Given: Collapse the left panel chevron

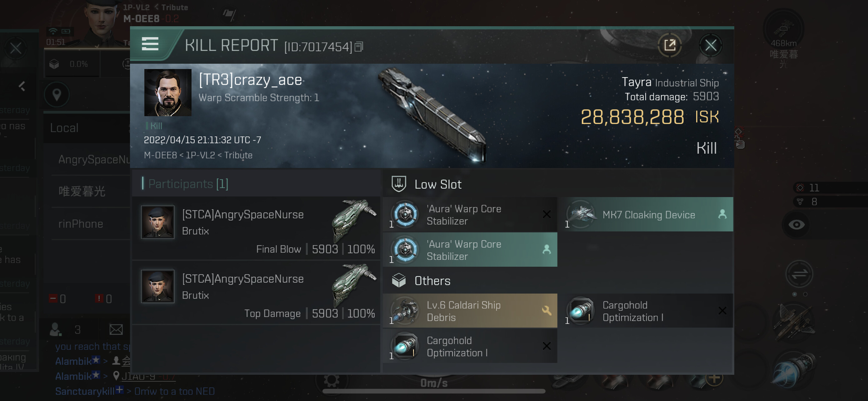Looking at the screenshot, I should pos(22,87).
